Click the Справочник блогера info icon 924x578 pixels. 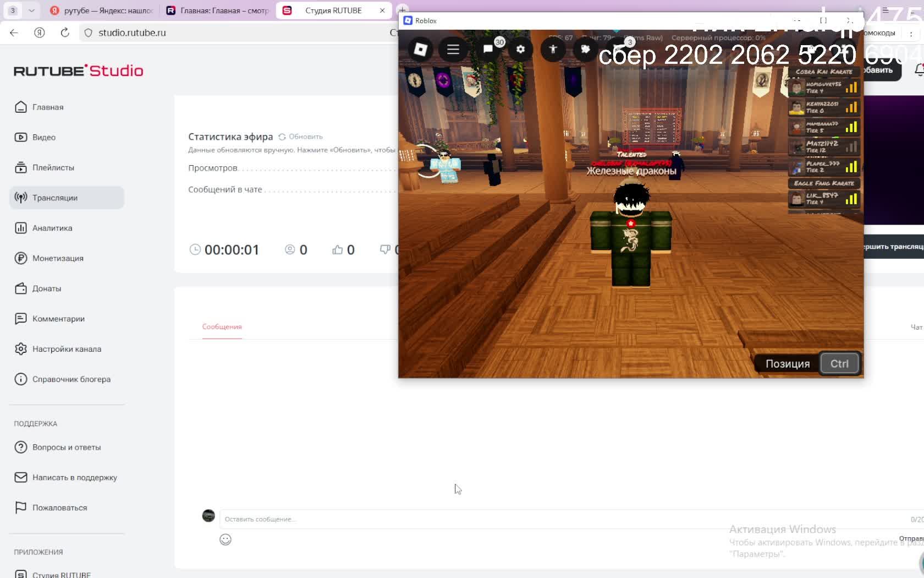21,379
